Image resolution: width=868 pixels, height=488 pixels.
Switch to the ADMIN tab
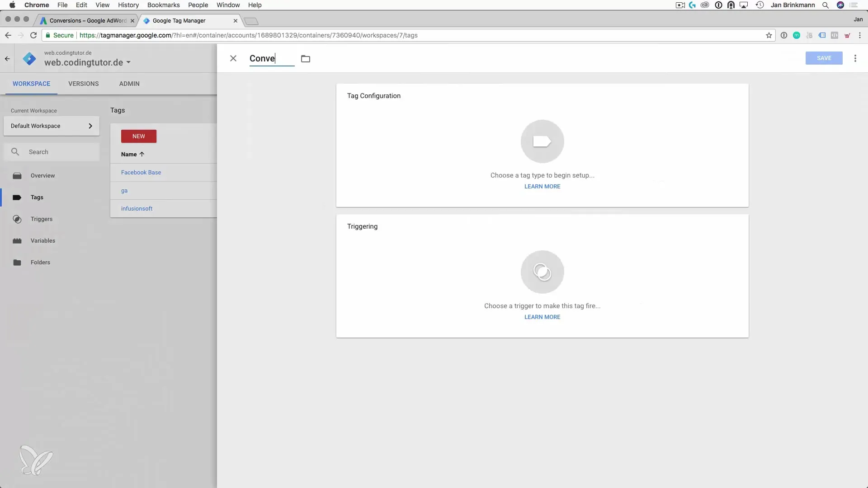129,84
